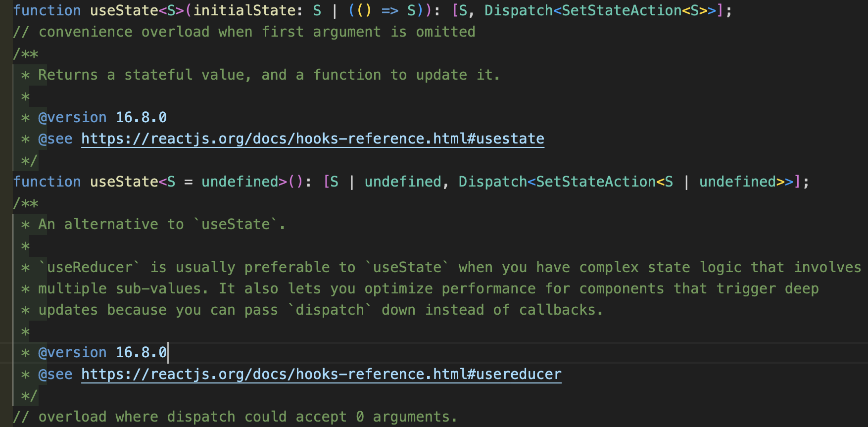The width and height of the screenshot is (868, 427).
Task: Click the @version tag above the usereducer link
Action: click(72, 353)
